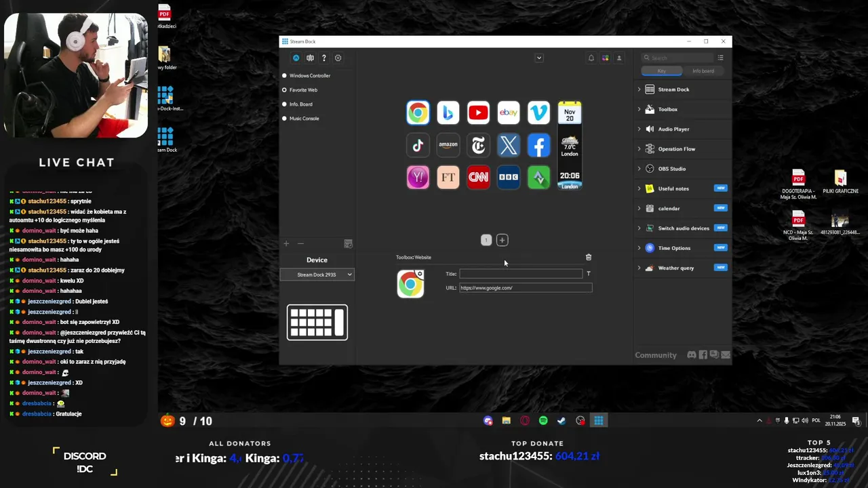Toggle the list view icon beside search
The width and height of the screenshot is (868, 488).
[720, 58]
